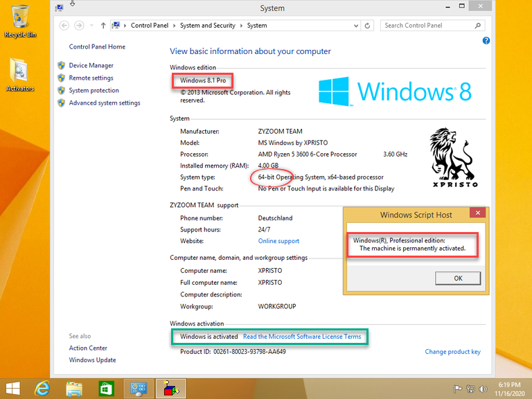Click the System window title bar icon
Image resolution: width=532 pixels, height=399 pixels.
click(x=59, y=8)
